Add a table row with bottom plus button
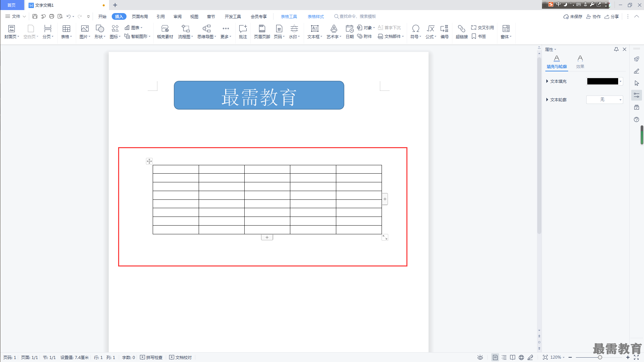This screenshot has width=644, height=362. (x=267, y=237)
